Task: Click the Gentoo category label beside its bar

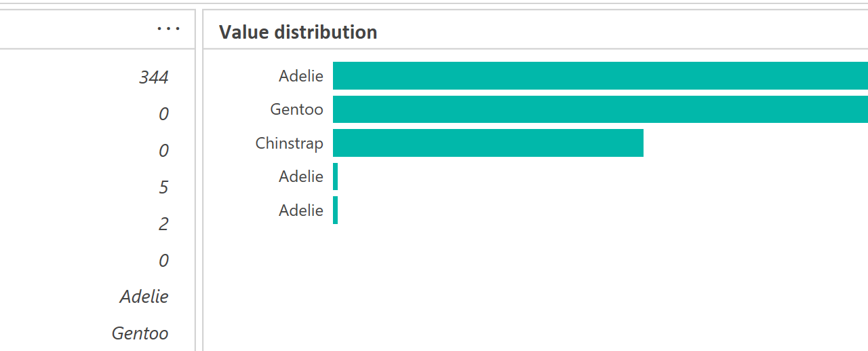Action: pyautogui.click(x=296, y=109)
